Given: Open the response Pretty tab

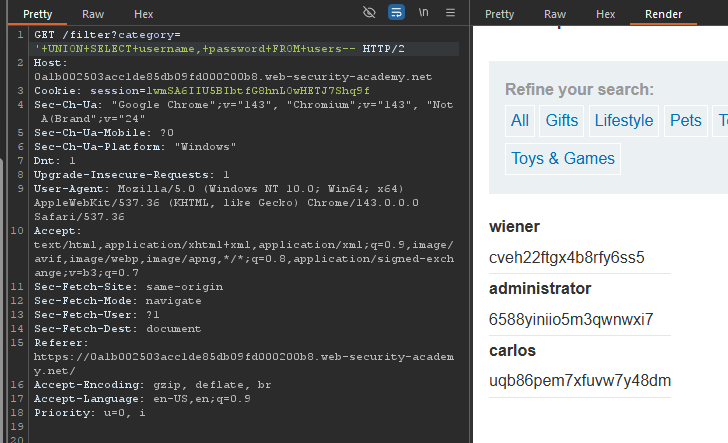Looking at the screenshot, I should tap(500, 14).
